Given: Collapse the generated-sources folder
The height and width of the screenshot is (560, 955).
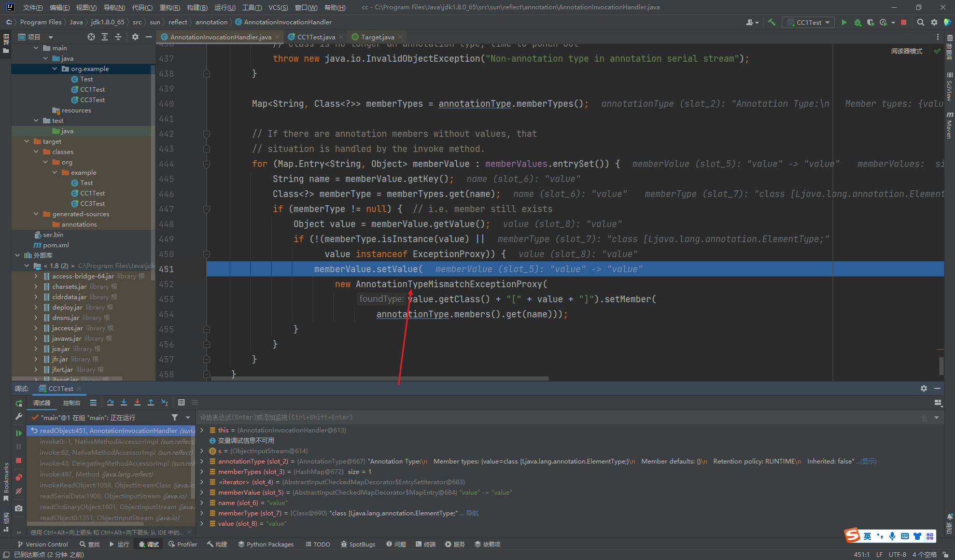Looking at the screenshot, I should coord(36,214).
